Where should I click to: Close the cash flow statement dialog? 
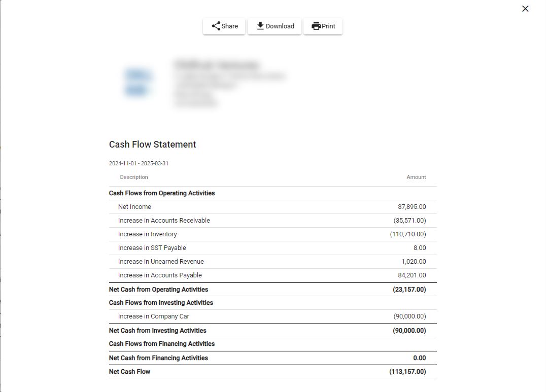(525, 9)
